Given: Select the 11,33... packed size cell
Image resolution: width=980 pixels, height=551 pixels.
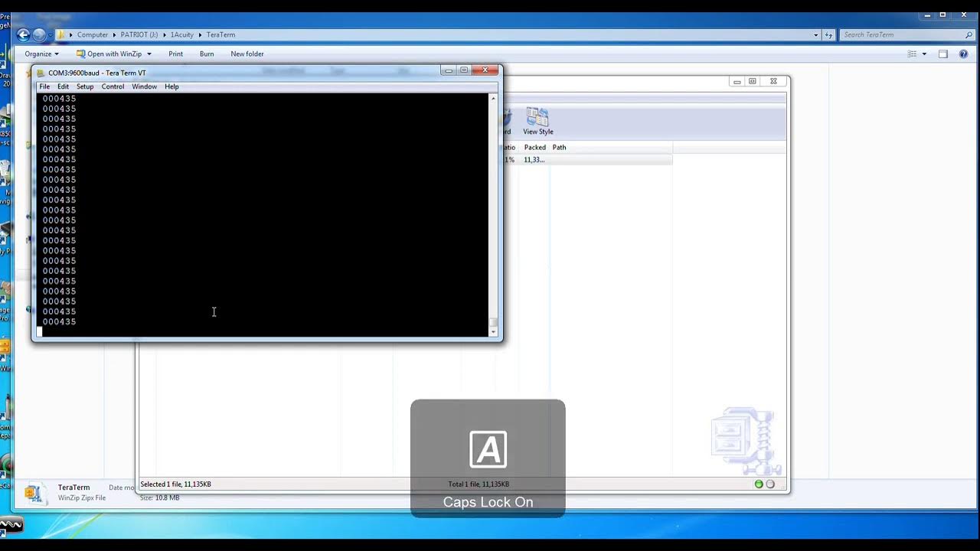Looking at the screenshot, I should pos(534,160).
